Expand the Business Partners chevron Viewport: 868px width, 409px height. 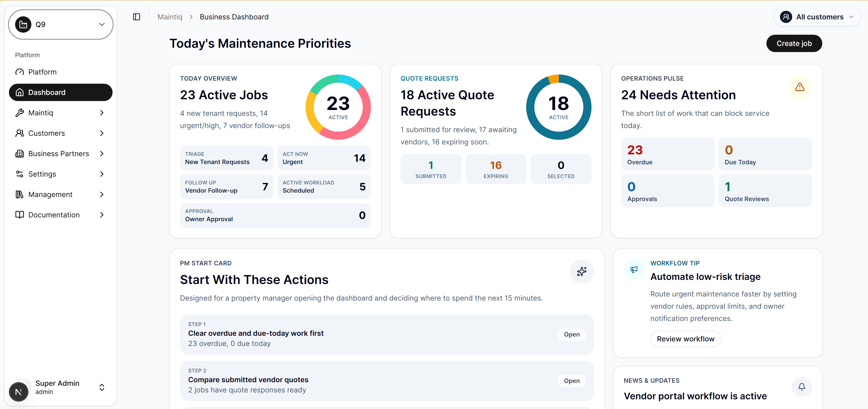click(102, 154)
